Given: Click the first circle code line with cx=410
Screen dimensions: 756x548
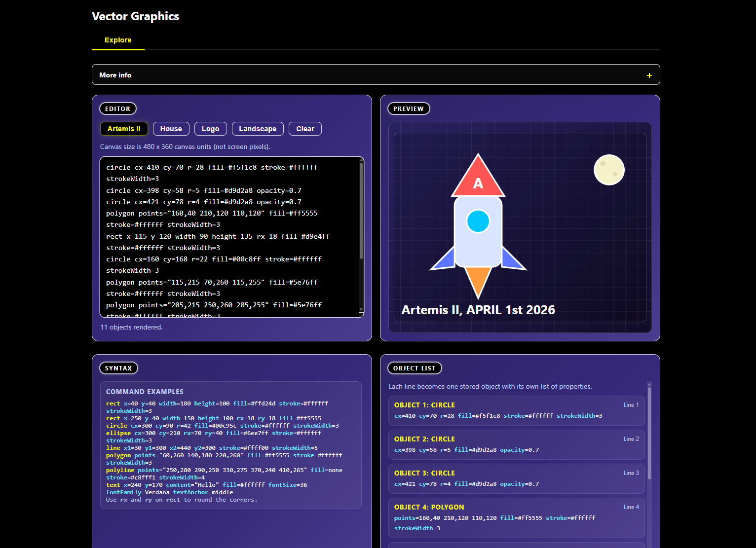Looking at the screenshot, I should tap(212, 173).
